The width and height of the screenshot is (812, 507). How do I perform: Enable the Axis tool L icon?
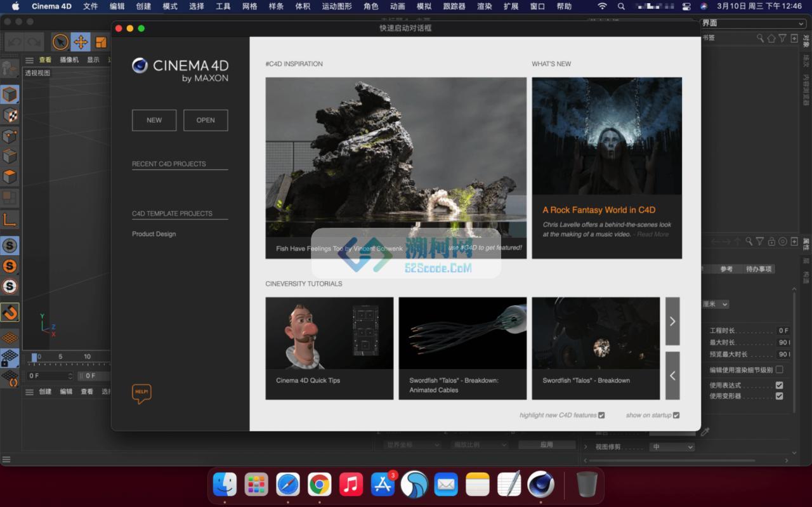point(10,220)
